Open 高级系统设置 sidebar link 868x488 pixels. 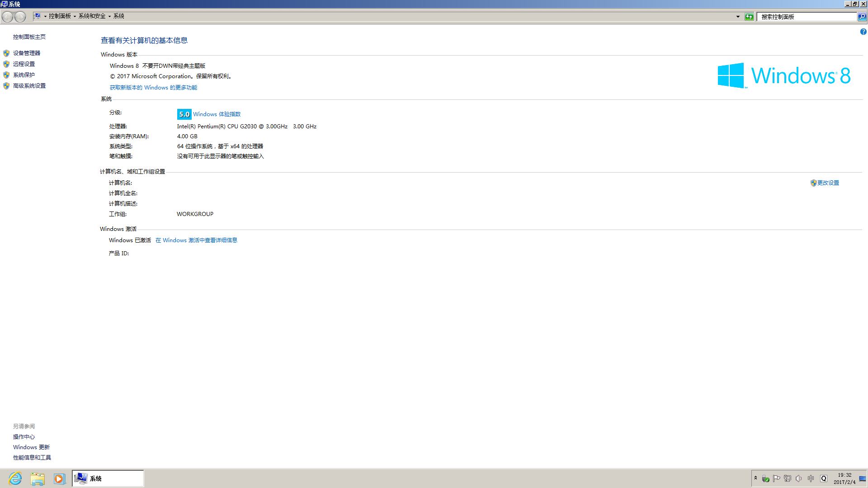[x=29, y=85]
